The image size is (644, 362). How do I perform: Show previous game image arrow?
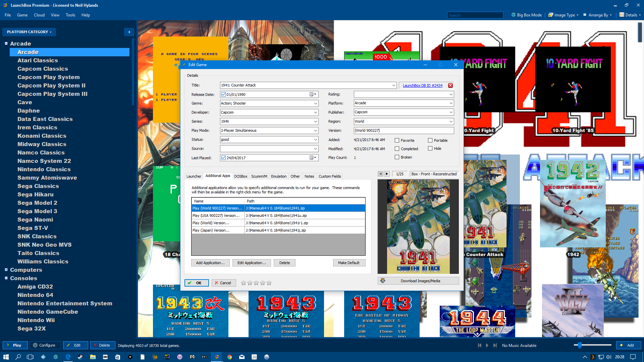tap(380, 174)
